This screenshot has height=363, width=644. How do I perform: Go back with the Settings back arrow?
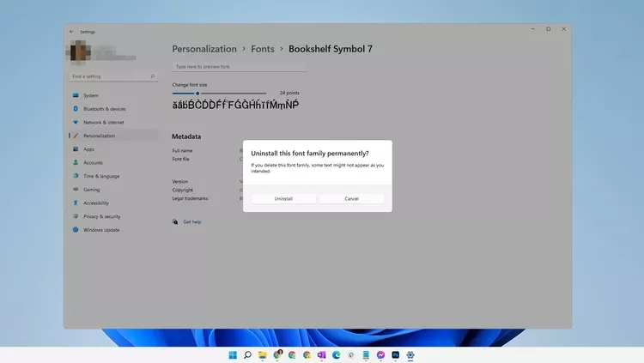pyautogui.click(x=71, y=32)
